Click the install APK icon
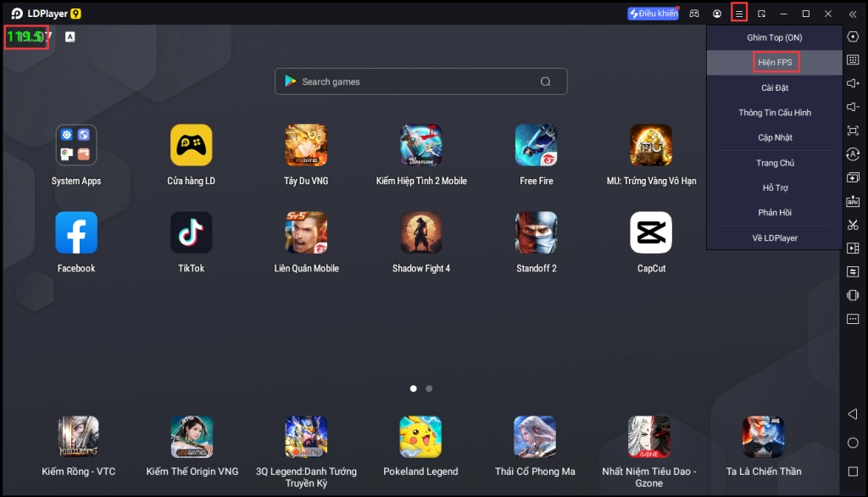The width and height of the screenshot is (868, 497). pyautogui.click(x=853, y=201)
